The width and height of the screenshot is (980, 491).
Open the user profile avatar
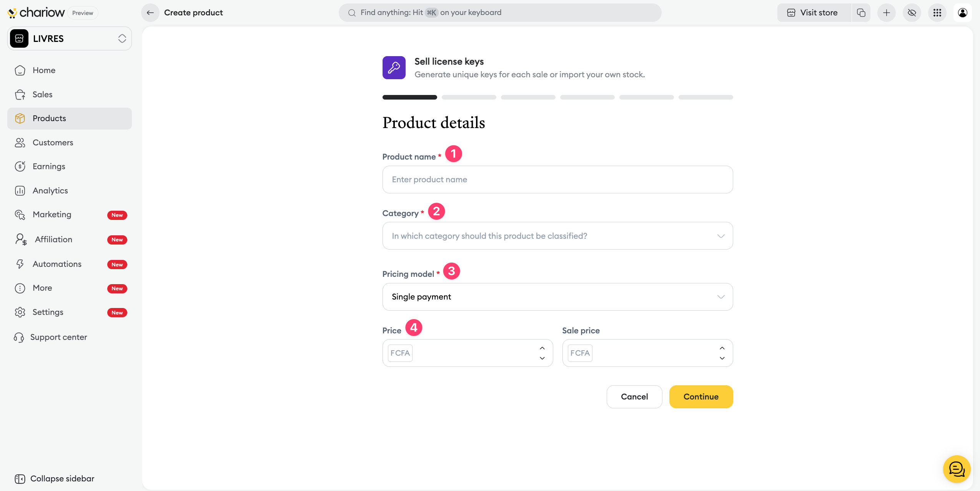click(x=963, y=13)
